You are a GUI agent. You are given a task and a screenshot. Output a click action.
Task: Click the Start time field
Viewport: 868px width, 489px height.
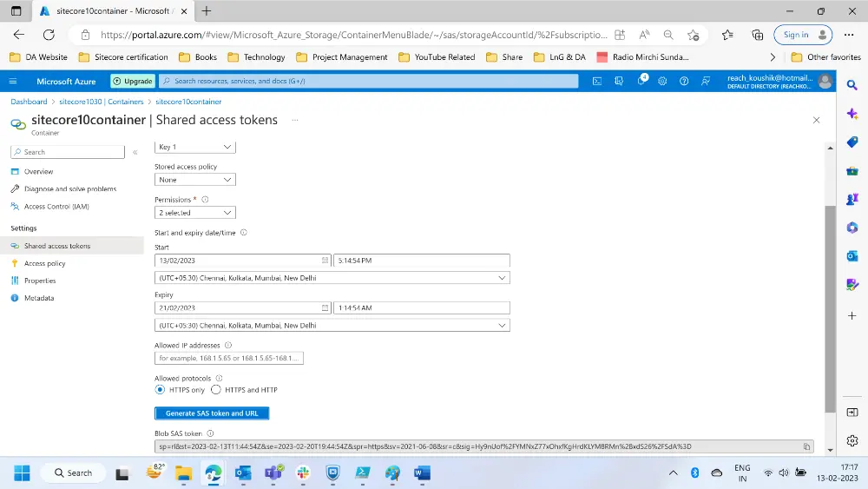click(x=421, y=261)
